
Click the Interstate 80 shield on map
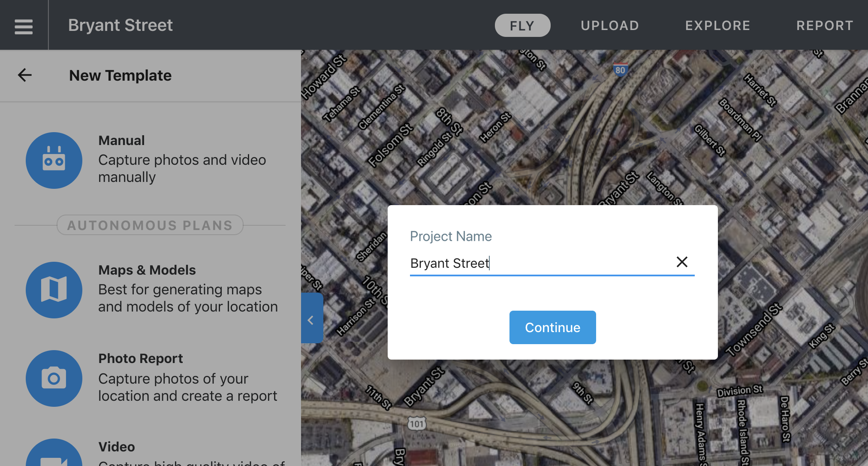point(620,70)
